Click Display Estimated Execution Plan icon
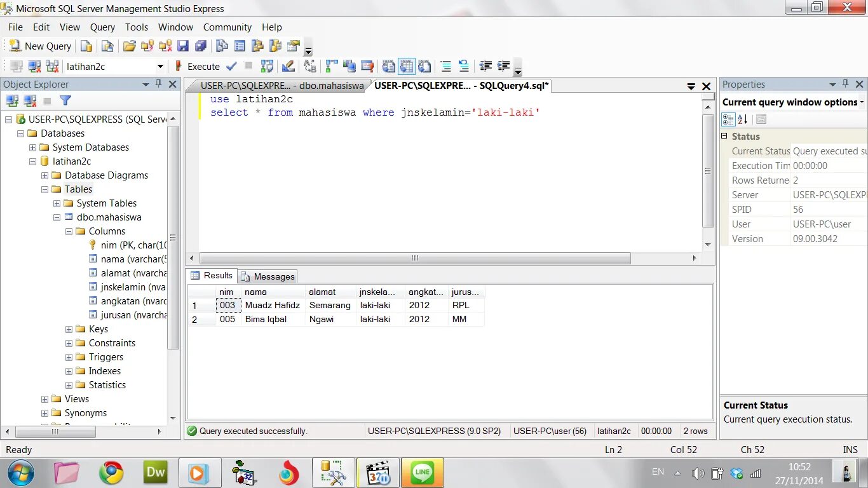This screenshot has width=868, height=488. pos(267,66)
